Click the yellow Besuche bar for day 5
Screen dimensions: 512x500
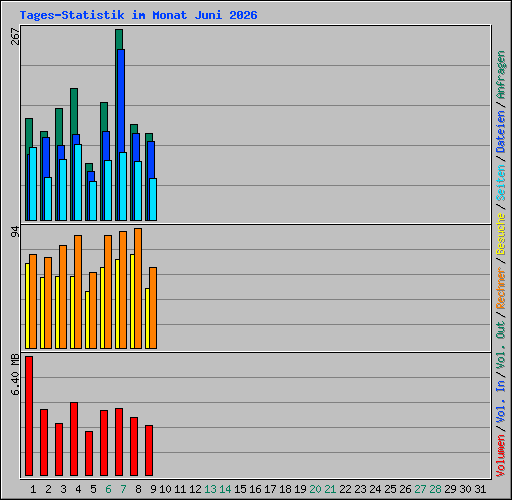[x=87, y=320]
